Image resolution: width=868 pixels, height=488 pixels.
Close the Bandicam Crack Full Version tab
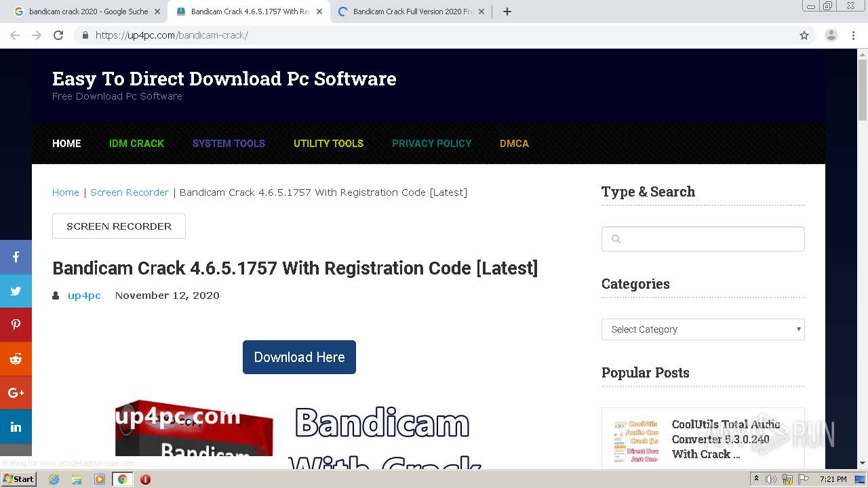point(481,12)
